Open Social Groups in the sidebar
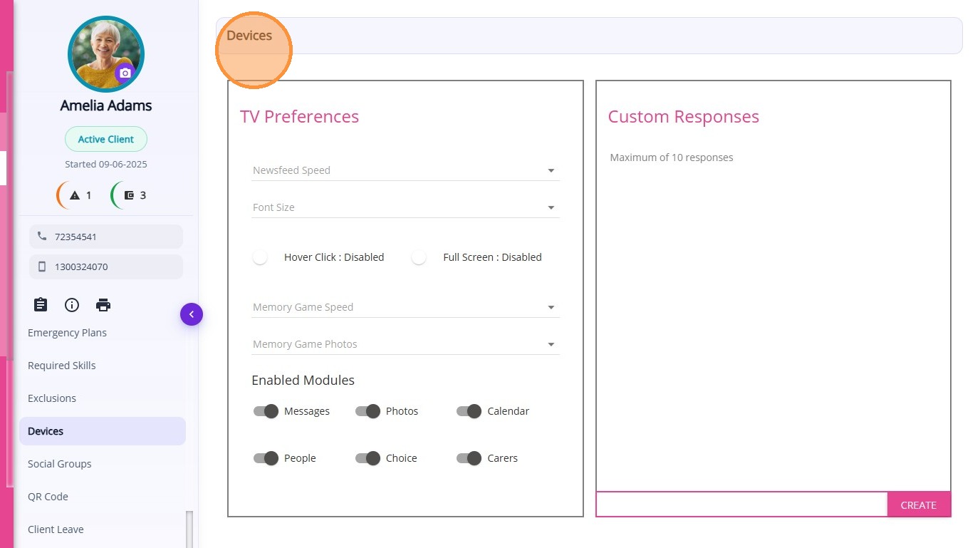Viewport: 980px width, 548px height. click(60, 464)
